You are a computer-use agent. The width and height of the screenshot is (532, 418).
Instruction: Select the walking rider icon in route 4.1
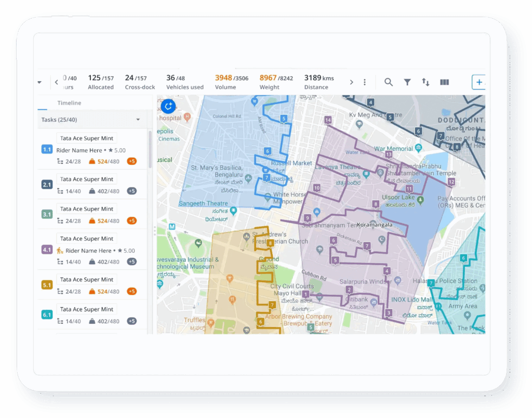(59, 250)
